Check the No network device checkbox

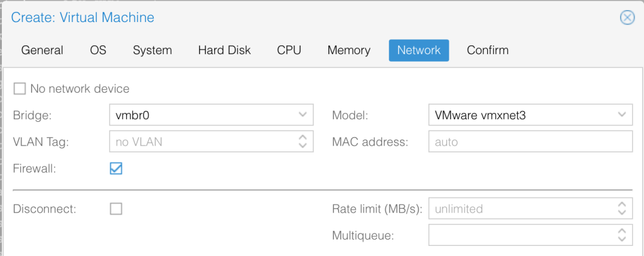point(20,89)
